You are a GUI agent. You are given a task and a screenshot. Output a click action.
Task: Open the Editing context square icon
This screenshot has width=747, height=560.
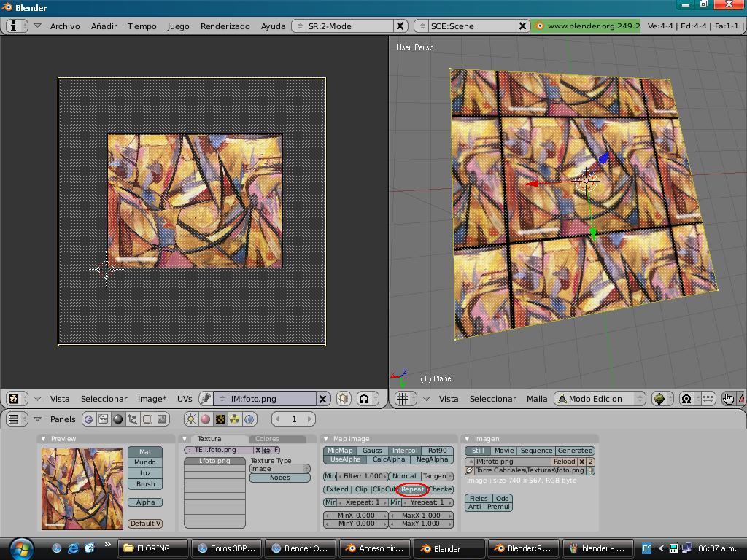click(x=147, y=419)
